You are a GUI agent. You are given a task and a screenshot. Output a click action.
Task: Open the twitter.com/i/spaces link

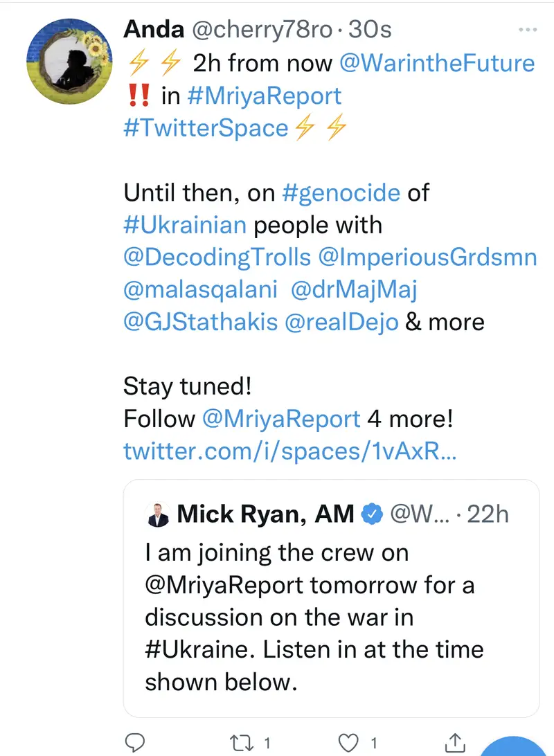(x=289, y=451)
